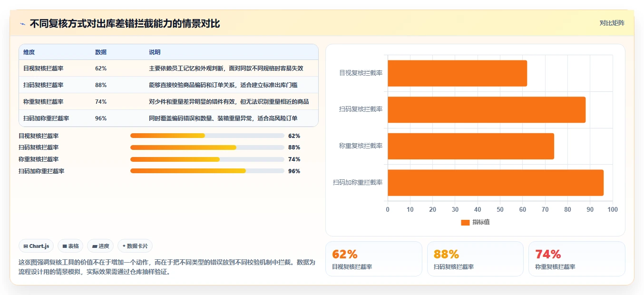Click the 62% value beside its progress bar
644x295 pixels.
(294, 136)
